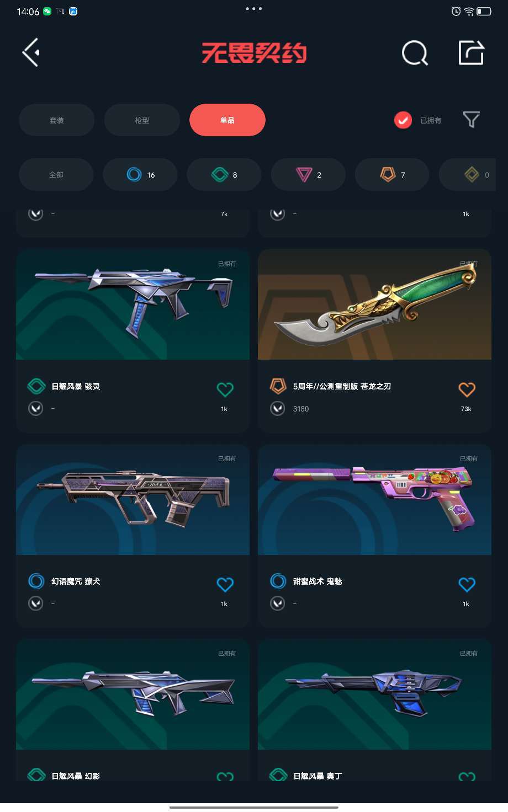The image size is (508, 812).
Task: Select the 全部 rarity filter
Action: point(56,174)
